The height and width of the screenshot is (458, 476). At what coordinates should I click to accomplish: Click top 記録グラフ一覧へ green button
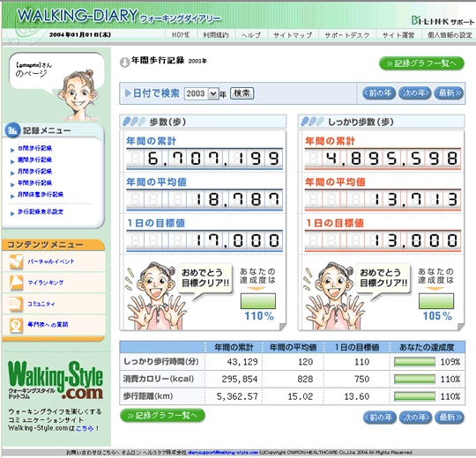[421, 63]
